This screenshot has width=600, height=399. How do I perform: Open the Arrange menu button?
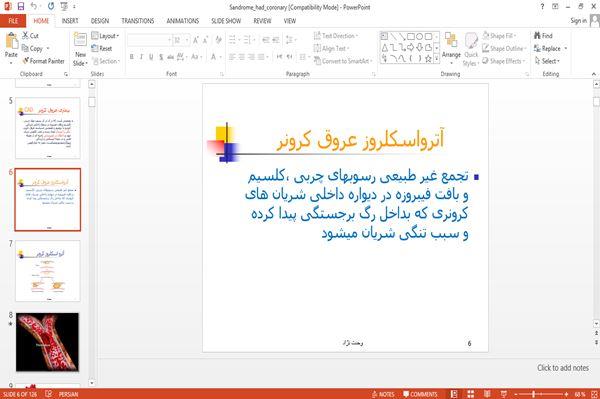451,48
